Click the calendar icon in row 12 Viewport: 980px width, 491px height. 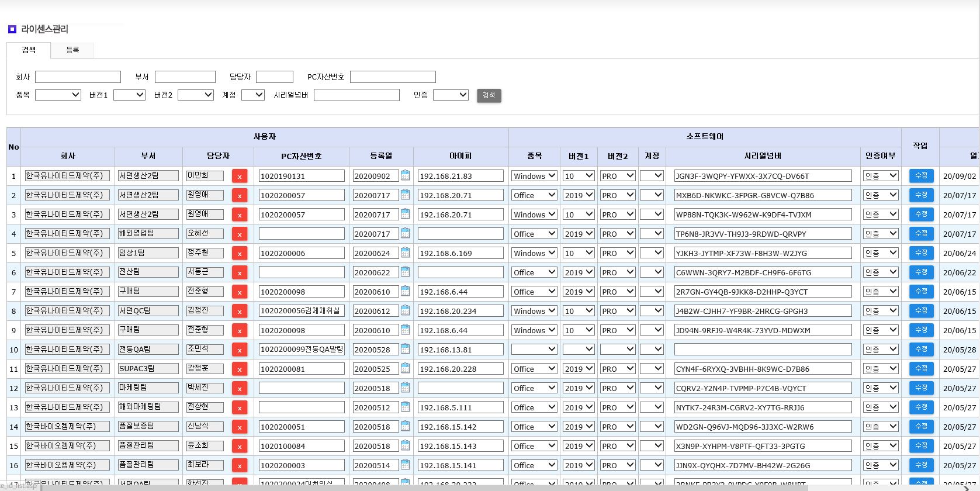pyautogui.click(x=405, y=388)
